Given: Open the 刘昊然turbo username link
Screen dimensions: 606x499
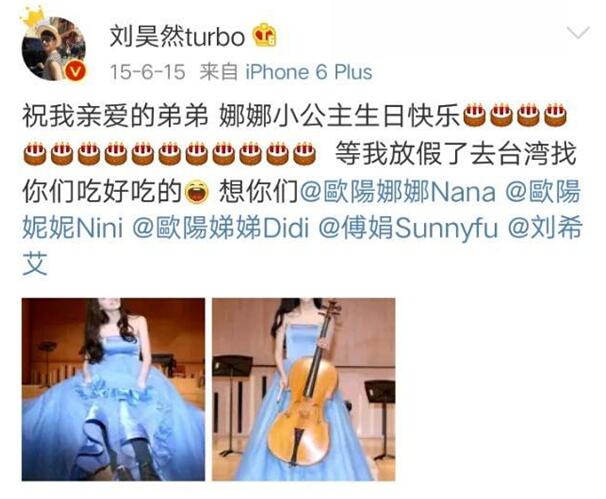Looking at the screenshot, I should 177,37.
